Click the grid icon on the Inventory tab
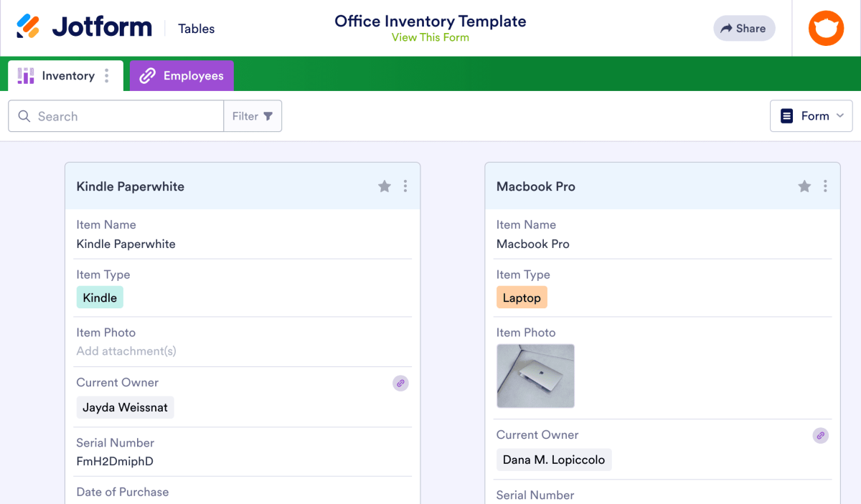 click(x=27, y=75)
